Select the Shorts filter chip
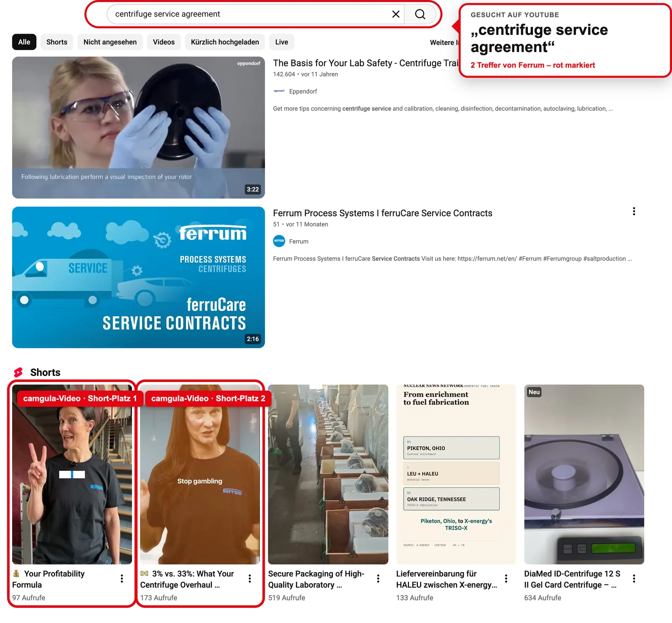672x623 pixels. 57,42
